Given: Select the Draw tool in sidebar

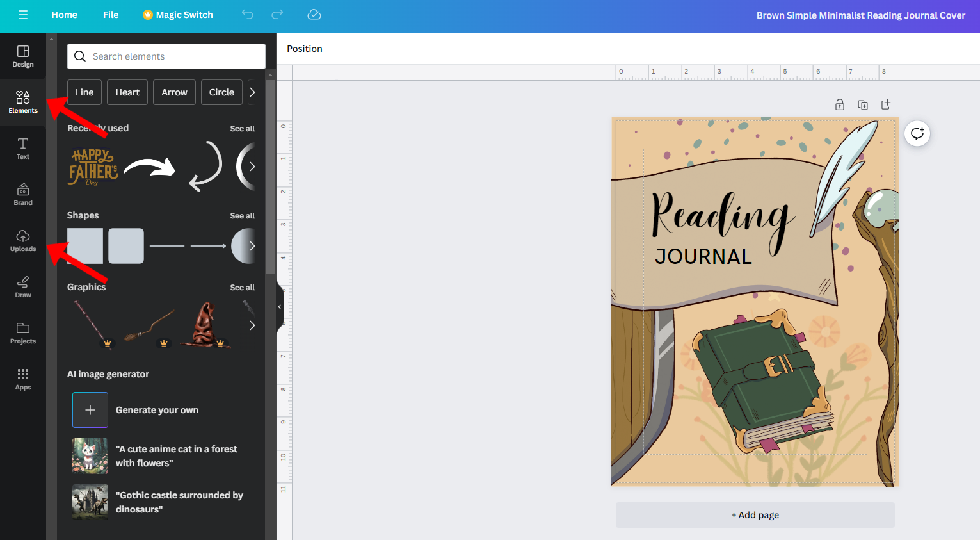Looking at the screenshot, I should pyautogui.click(x=23, y=287).
